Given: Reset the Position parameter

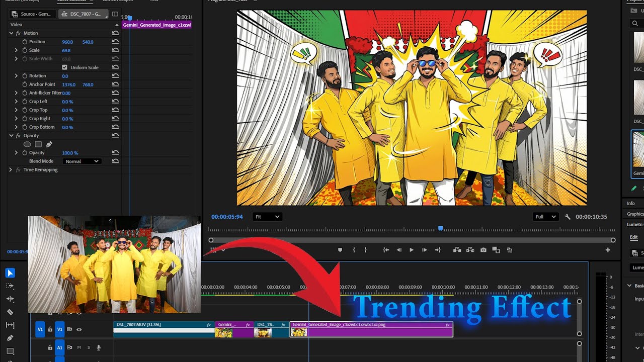Looking at the screenshot, I should 115,42.
